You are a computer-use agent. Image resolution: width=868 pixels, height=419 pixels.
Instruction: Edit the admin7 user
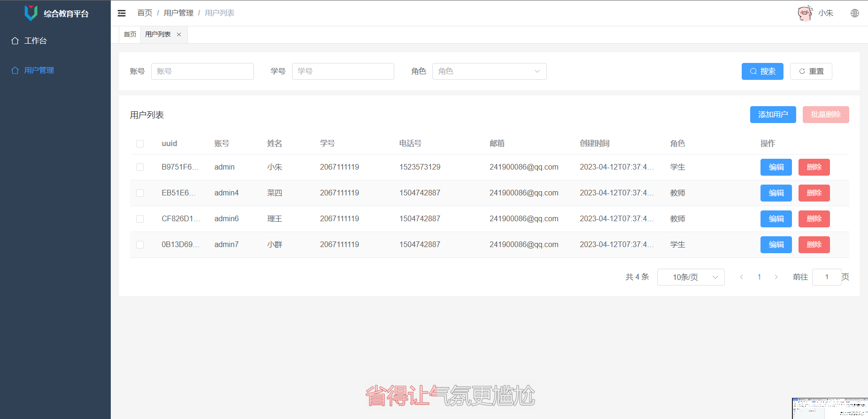[x=776, y=245]
